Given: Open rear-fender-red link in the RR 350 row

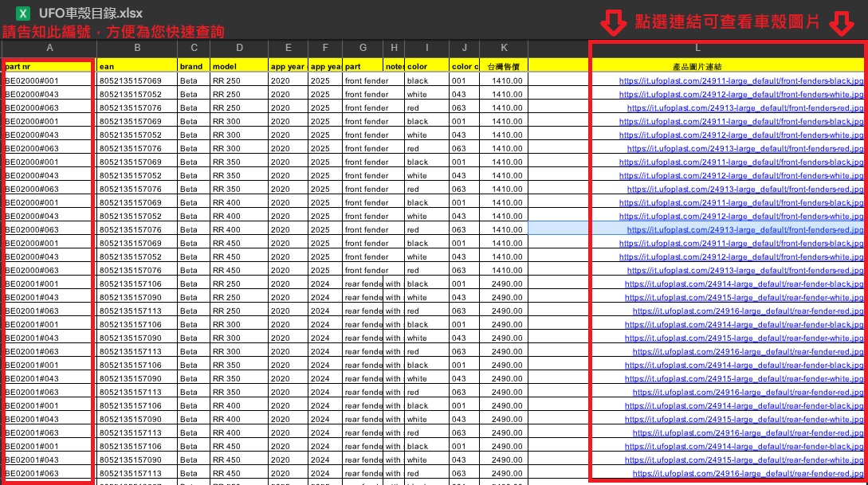Looking at the screenshot, I should (748, 392).
